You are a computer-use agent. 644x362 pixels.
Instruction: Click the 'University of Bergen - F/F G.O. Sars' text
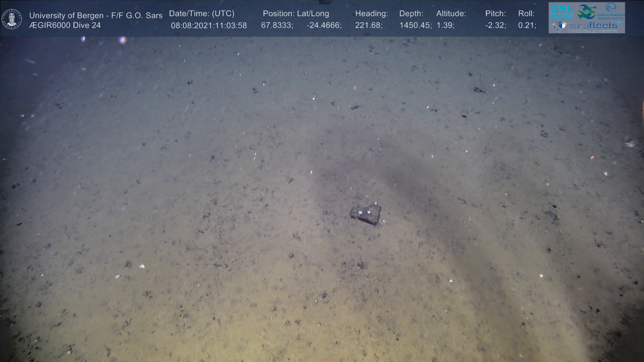96,15
